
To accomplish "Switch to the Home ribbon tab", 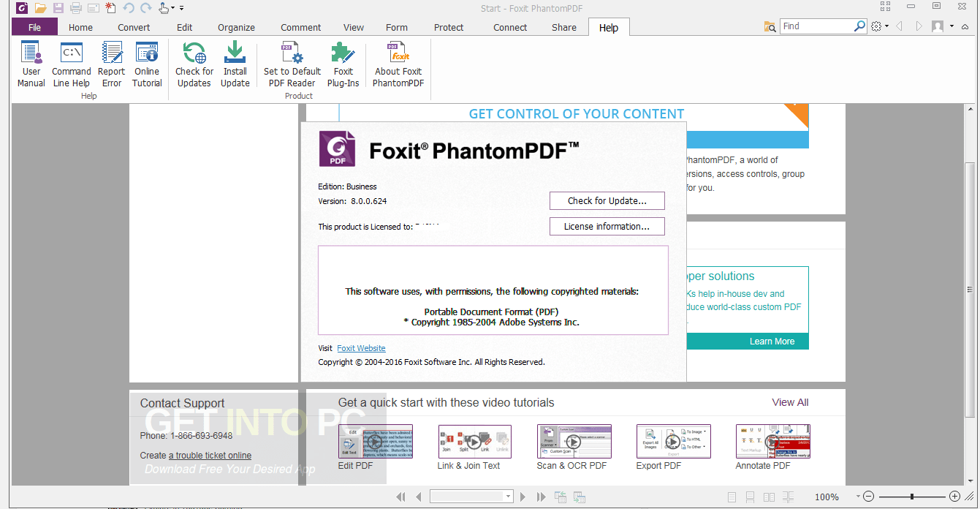I will tap(80, 26).
